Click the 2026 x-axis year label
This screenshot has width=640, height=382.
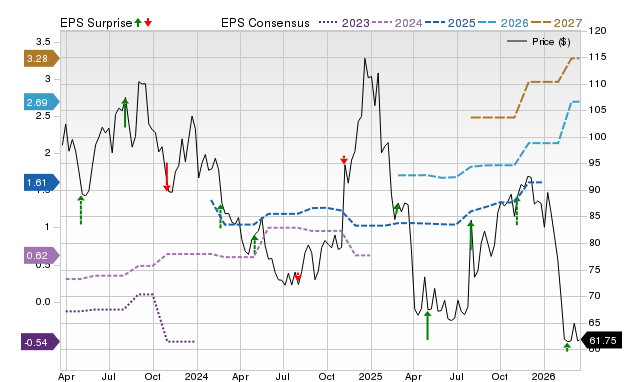(x=543, y=376)
